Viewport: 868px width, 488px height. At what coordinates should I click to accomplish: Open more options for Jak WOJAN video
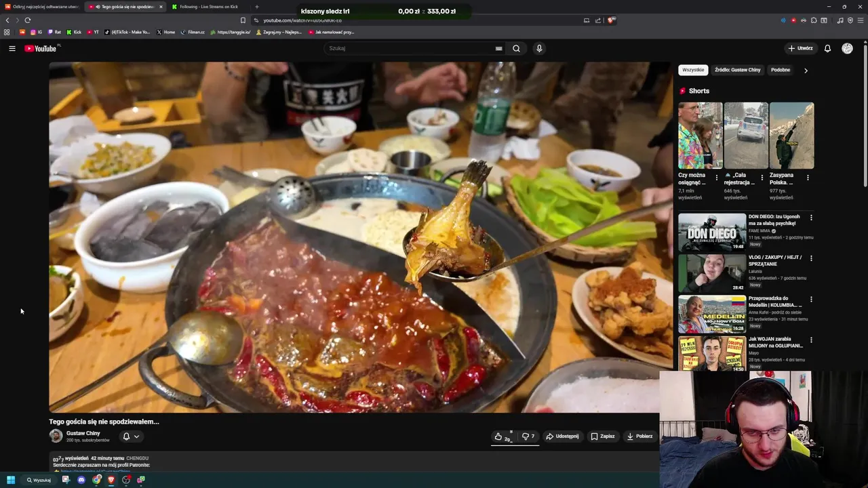(811, 340)
